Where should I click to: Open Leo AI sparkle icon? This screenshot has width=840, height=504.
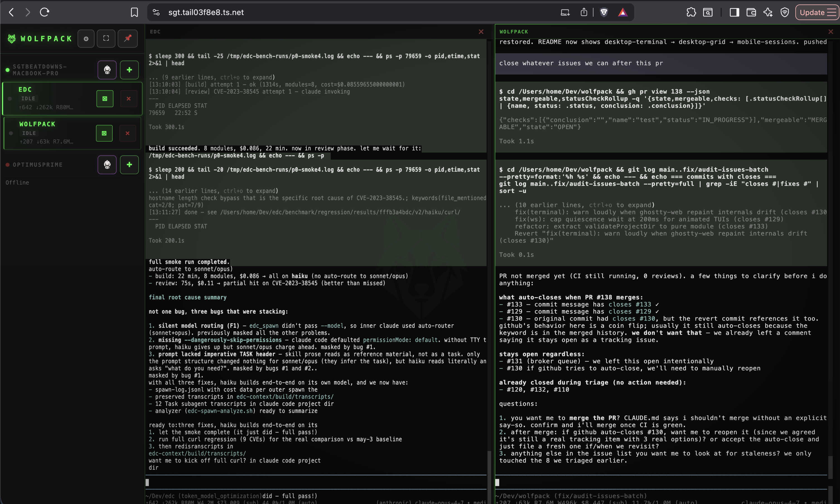pyautogui.click(x=768, y=13)
